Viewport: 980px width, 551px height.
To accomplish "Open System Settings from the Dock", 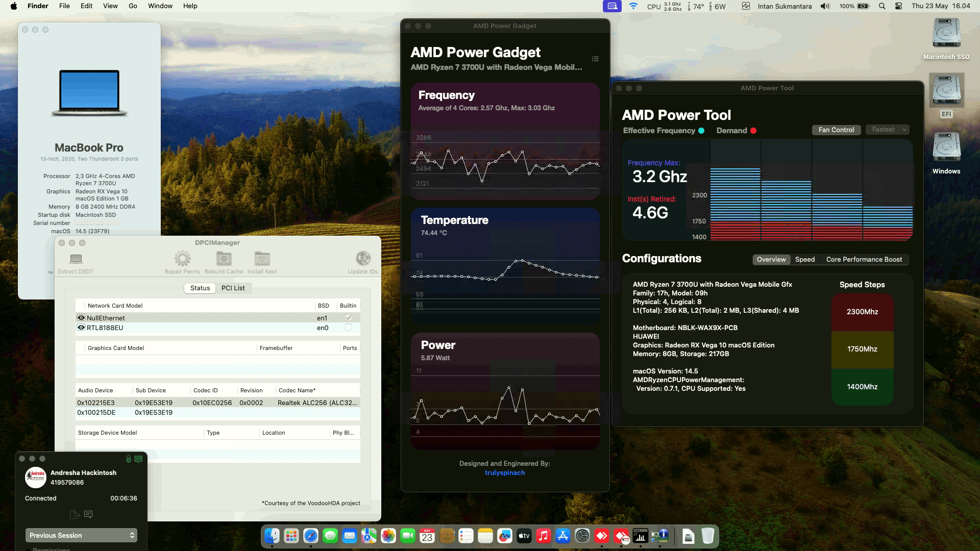I will pyautogui.click(x=582, y=536).
